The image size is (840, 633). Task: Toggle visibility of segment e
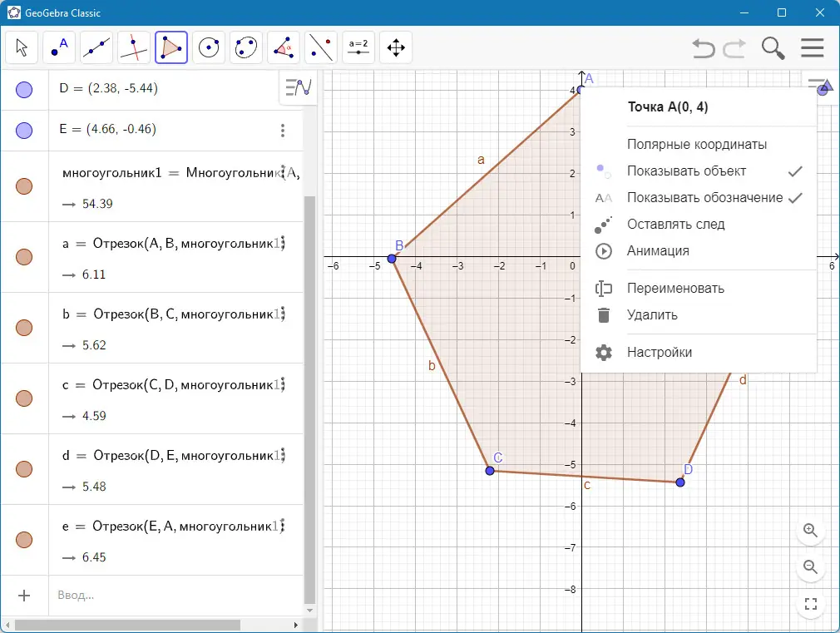point(24,540)
